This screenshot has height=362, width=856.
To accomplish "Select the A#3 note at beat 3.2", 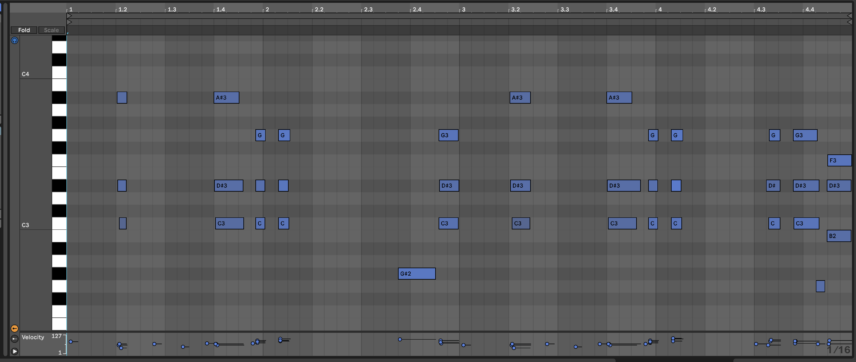I will 520,98.
